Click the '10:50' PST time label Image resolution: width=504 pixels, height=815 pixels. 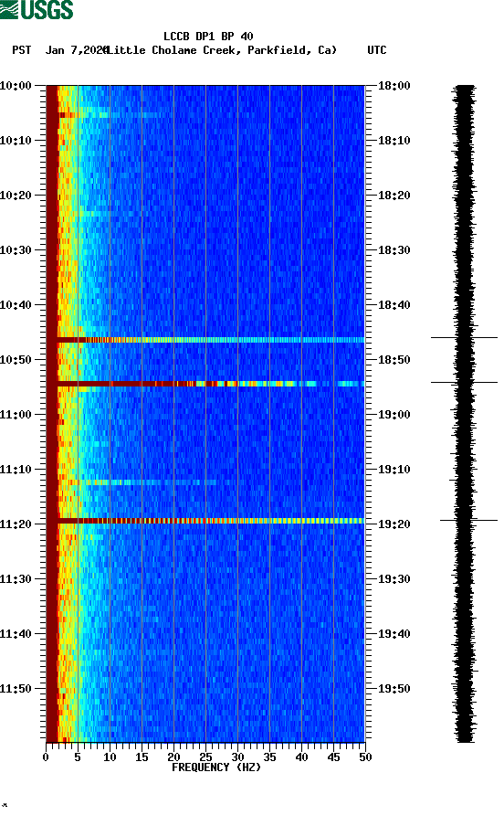tap(16, 360)
